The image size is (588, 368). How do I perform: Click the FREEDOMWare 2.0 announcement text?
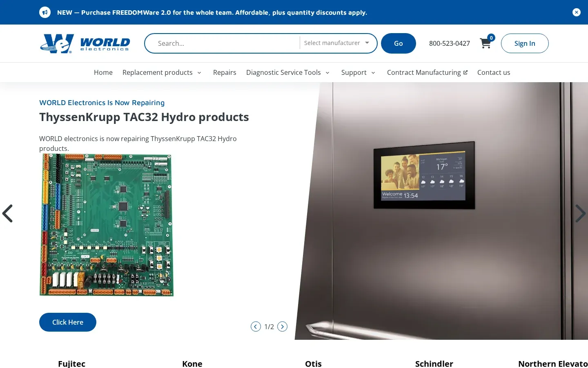[x=212, y=12]
